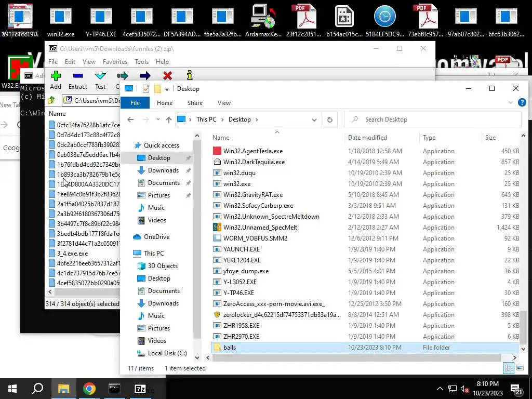Open the 7-Zip Favorites menu
Screen dimensions: 532x399
pyautogui.click(x=115, y=62)
